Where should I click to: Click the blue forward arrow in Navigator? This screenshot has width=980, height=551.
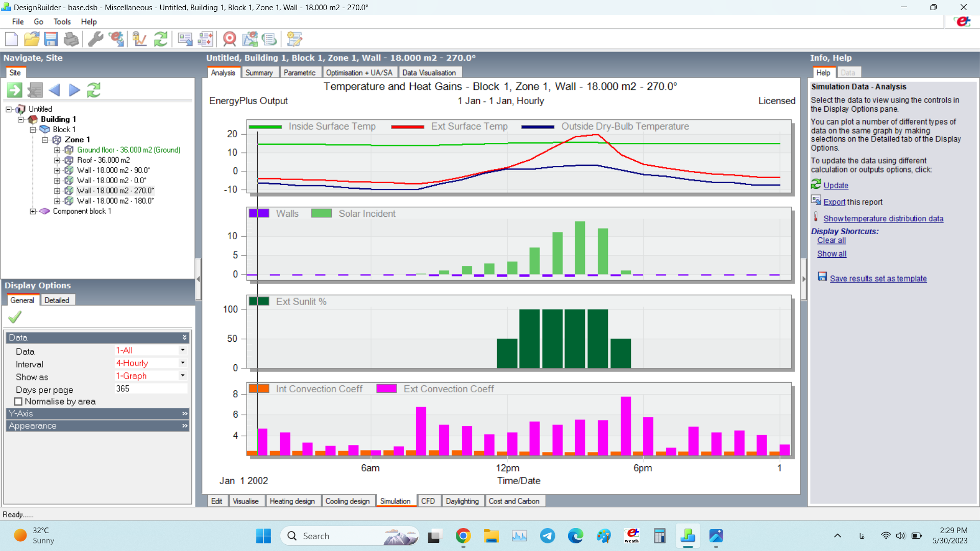pos(75,90)
